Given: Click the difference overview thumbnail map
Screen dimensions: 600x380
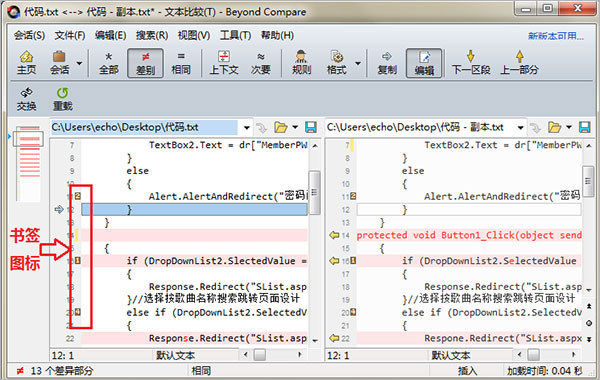Looking at the screenshot, I should click(x=29, y=163).
